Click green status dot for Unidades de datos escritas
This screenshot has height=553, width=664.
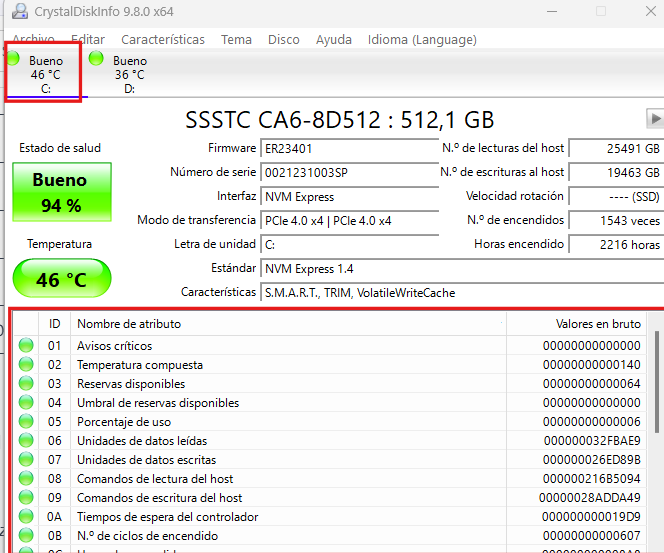[x=26, y=459]
